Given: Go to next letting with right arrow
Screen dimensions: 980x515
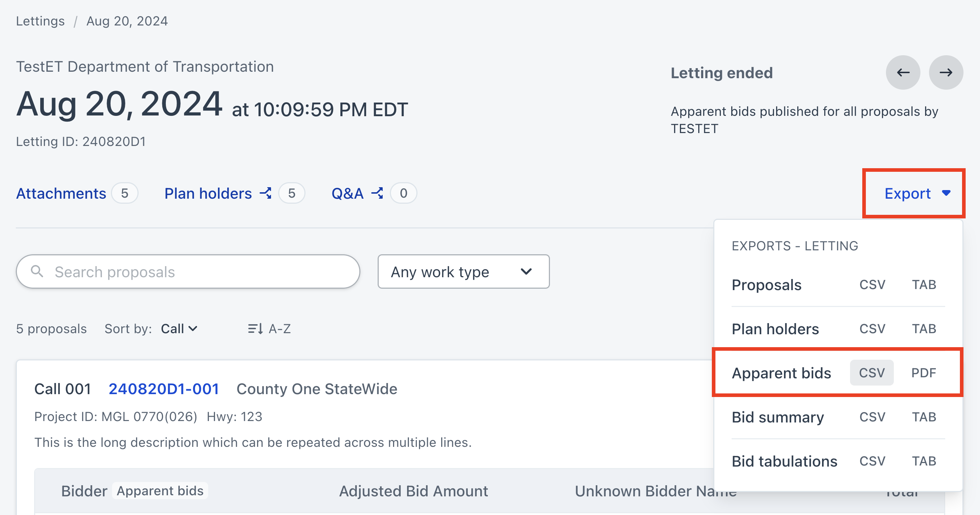Looking at the screenshot, I should pyautogui.click(x=946, y=72).
